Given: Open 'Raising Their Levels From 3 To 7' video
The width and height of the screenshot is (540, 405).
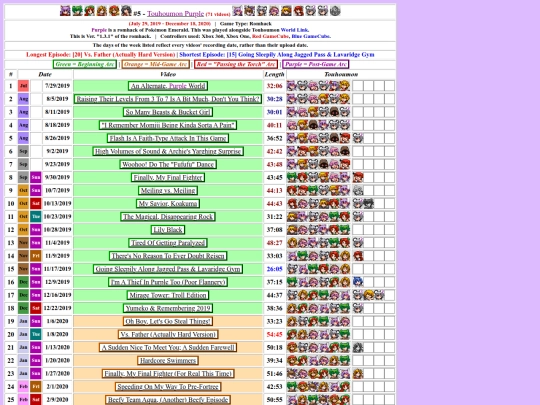Looking at the screenshot, I should coord(168,99).
